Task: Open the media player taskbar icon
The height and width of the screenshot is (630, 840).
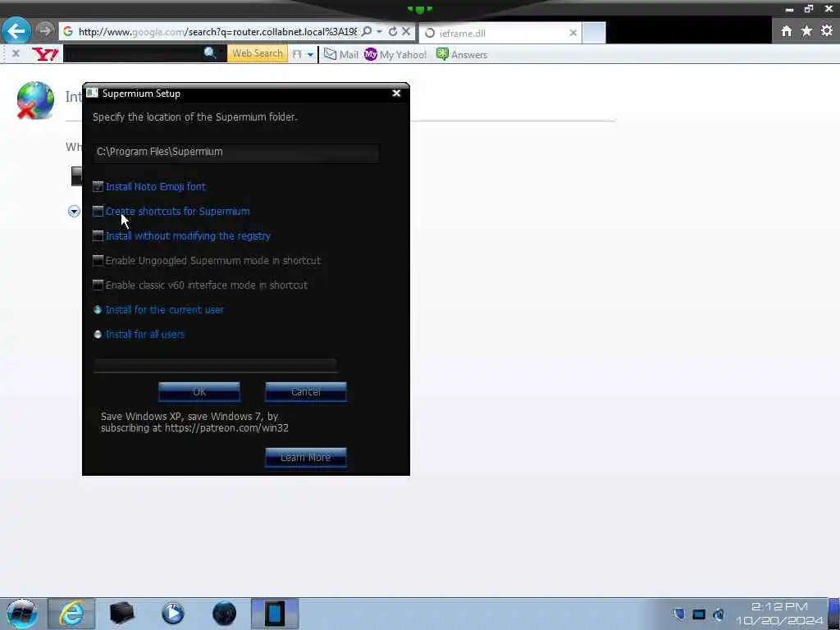Action: point(172,614)
